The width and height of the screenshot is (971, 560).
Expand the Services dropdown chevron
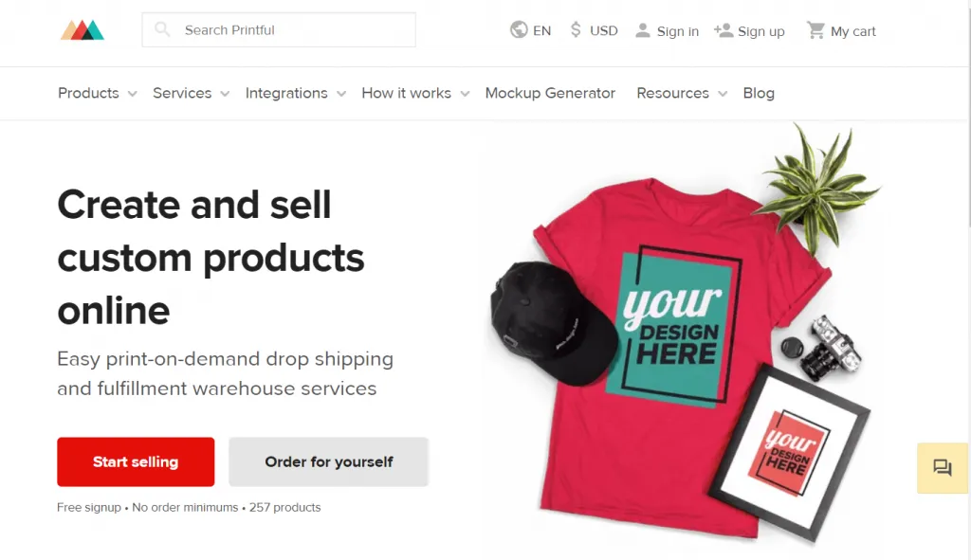tap(225, 94)
